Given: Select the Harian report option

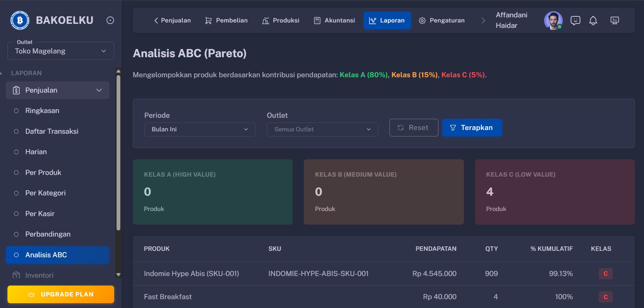Looking at the screenshot, I should (x=36, y=151).
